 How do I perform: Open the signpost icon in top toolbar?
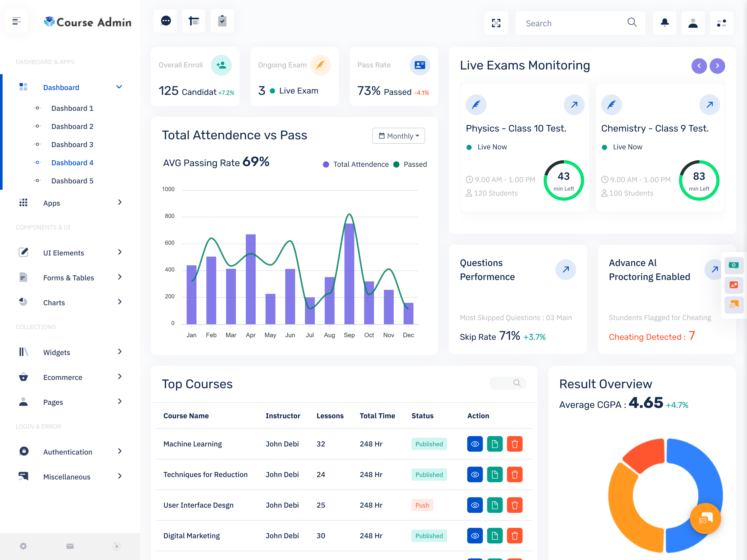point(193,21)
